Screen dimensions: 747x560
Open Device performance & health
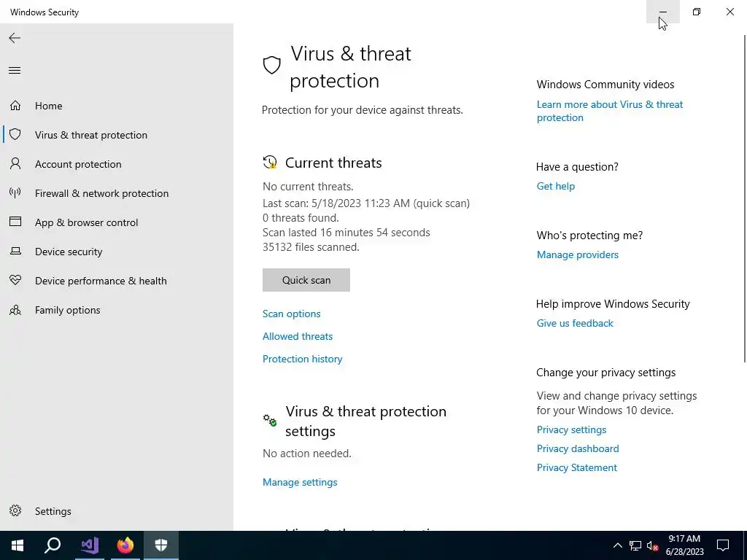point(117,281)
